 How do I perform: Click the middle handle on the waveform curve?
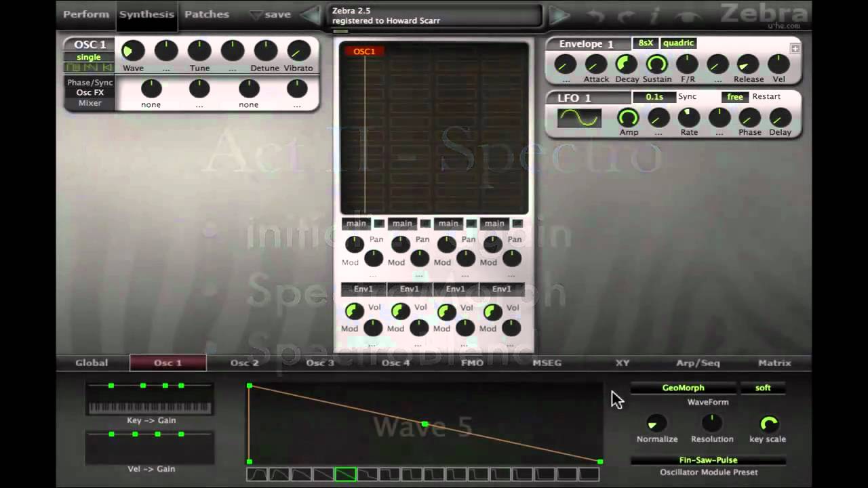coord(425,424)
